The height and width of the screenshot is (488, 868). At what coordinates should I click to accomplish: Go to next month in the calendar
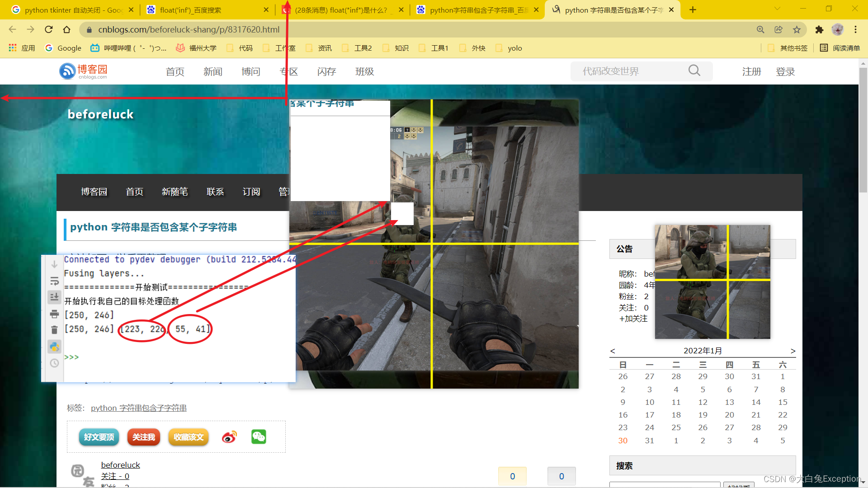click(x=793, y=351)
